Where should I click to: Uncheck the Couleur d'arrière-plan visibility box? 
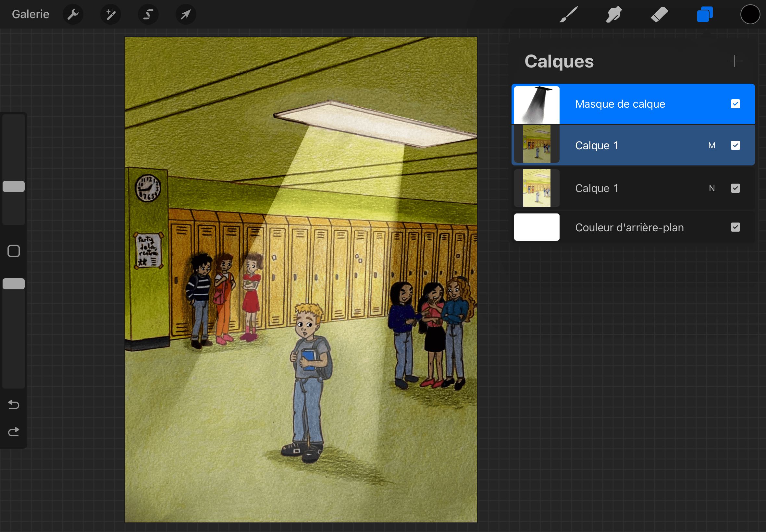735,227
